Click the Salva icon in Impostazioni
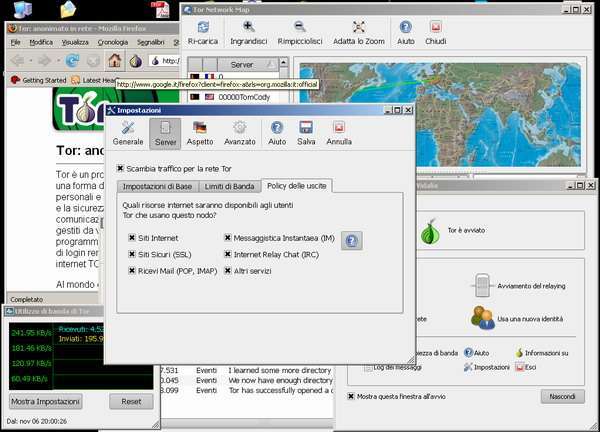Viewport: 600px width, 432px height. [306, 132]
